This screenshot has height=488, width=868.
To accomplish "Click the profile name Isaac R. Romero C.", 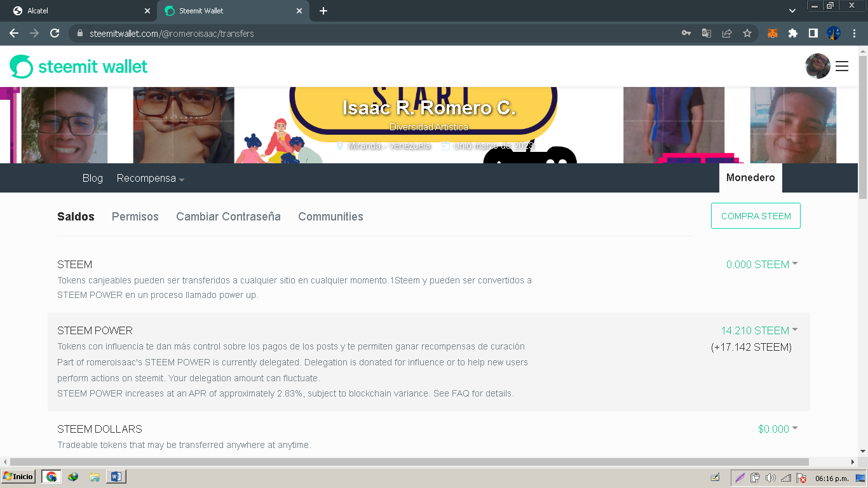I will pyautogui.click(x=429, y=108).
